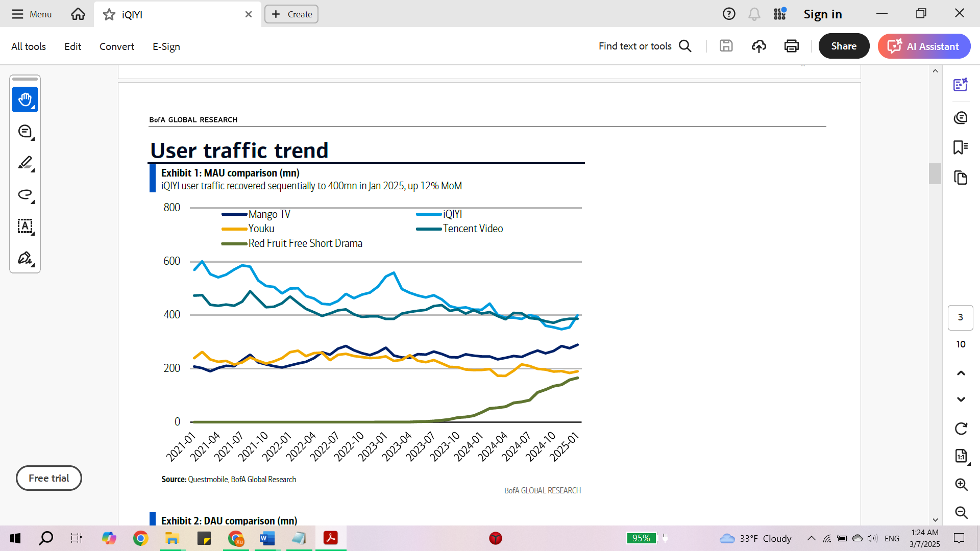Open the page thumbnails copy panel
The height and width of the screenshot is (551, 980).
pos(961,178)
